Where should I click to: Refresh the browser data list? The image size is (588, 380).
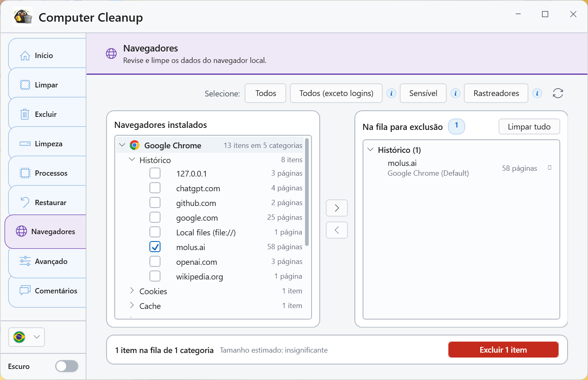click(x=558, y=94)
